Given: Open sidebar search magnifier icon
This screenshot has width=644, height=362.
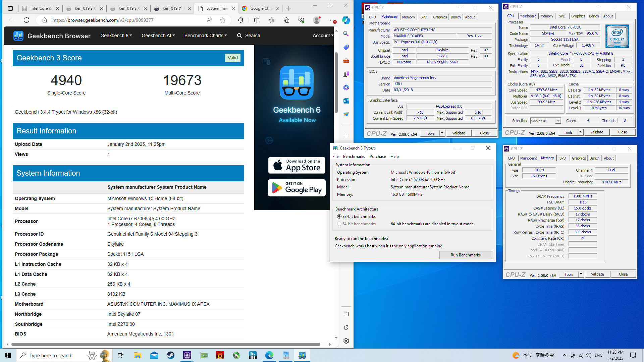Looking at the screenshot, I should (x=346, y=34).
